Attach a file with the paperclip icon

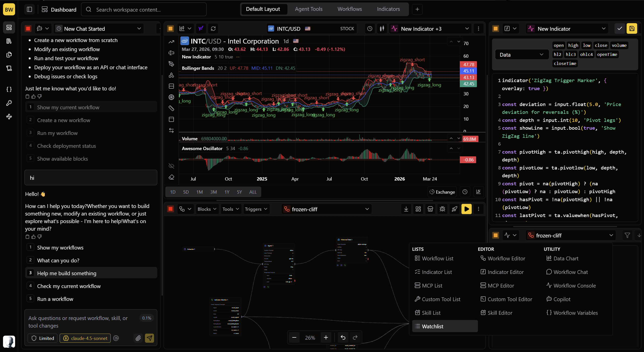pyautogui.click(x=138, y=338)
